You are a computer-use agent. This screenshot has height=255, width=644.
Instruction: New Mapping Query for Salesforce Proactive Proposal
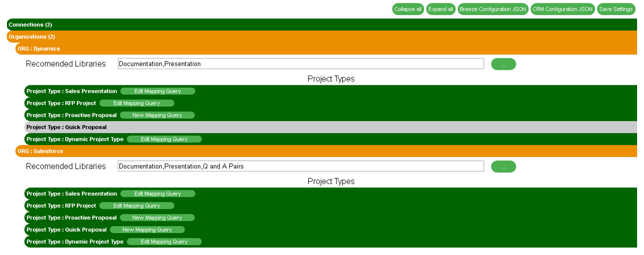click(158, 217)
